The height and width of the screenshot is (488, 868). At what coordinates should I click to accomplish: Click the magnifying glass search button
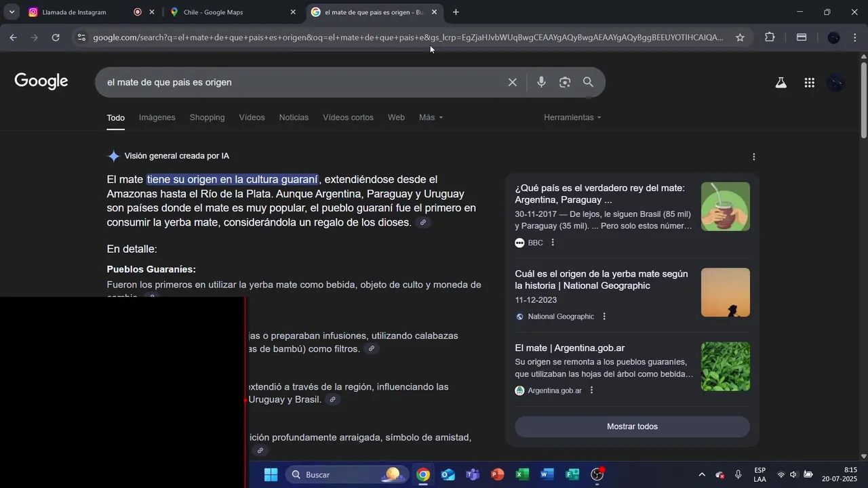point(588,82)
